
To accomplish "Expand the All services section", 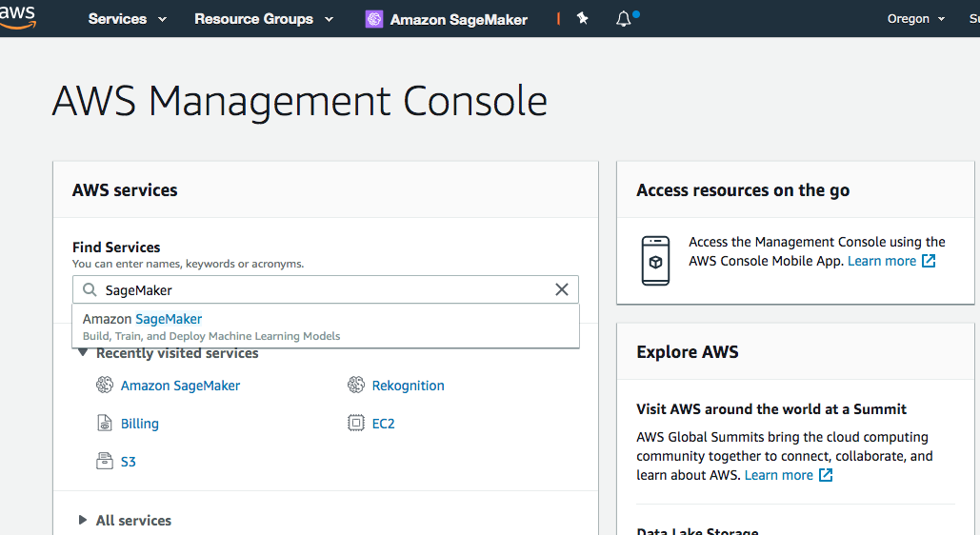I will pyautogui.click(x=83, y=521).
